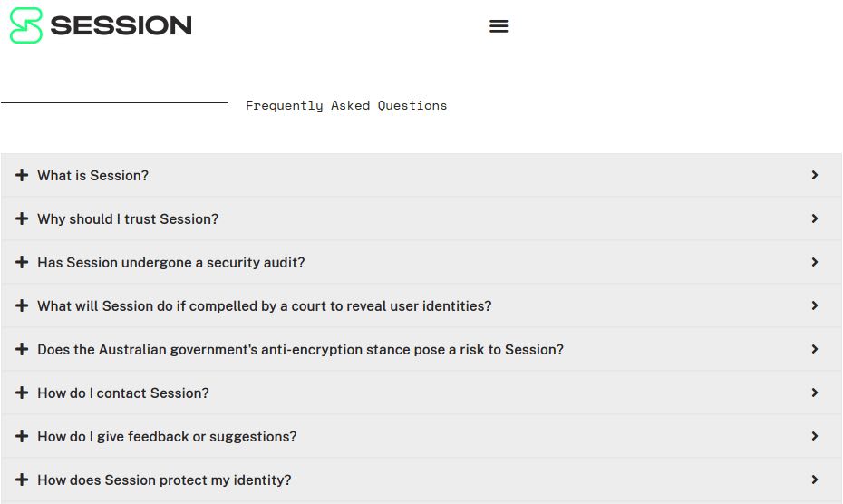Expand chevron on the court compelled identities row
The width and height of the screenshot is (843, 504).
click(x=815, y=305)
